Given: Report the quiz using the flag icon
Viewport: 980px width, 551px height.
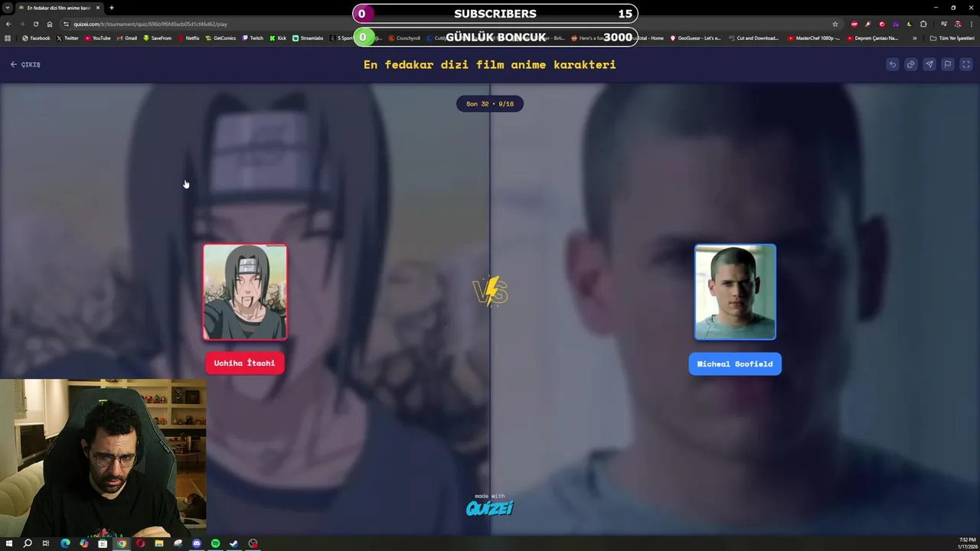Looking at the screenshot, I should pyautogui.click(x=947, y=64).
